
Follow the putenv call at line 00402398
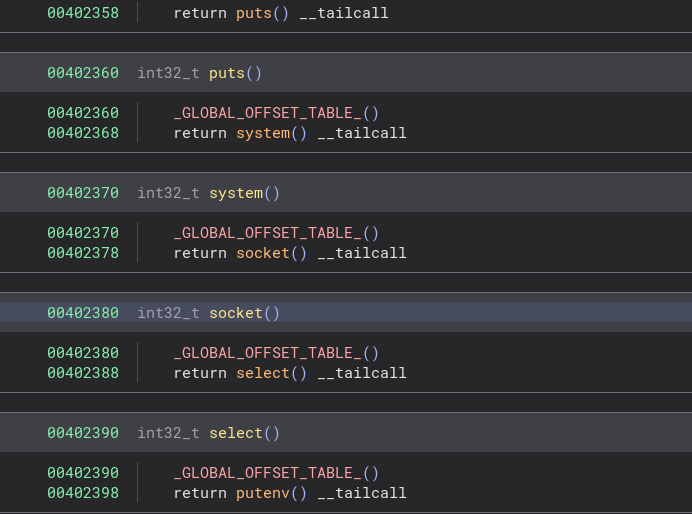pos(262,493)
